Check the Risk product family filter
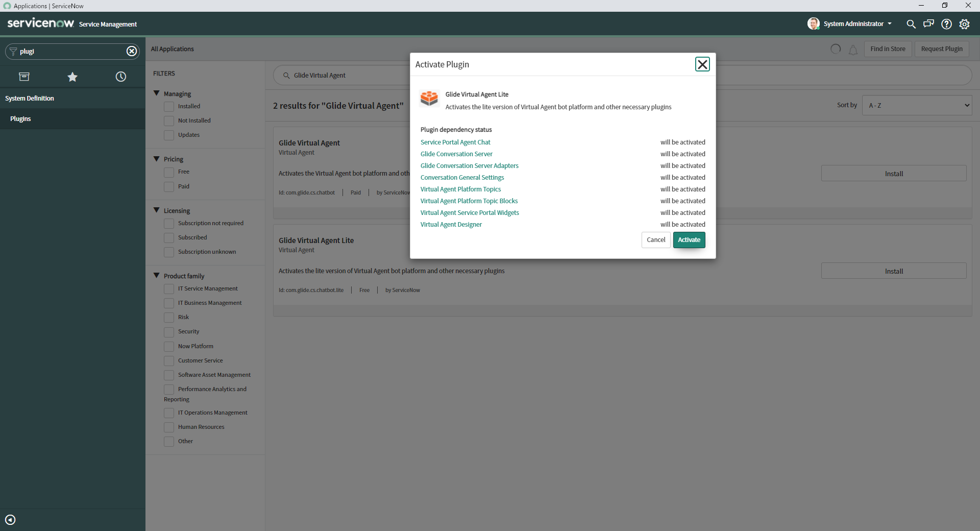 (x=169, y=318)
